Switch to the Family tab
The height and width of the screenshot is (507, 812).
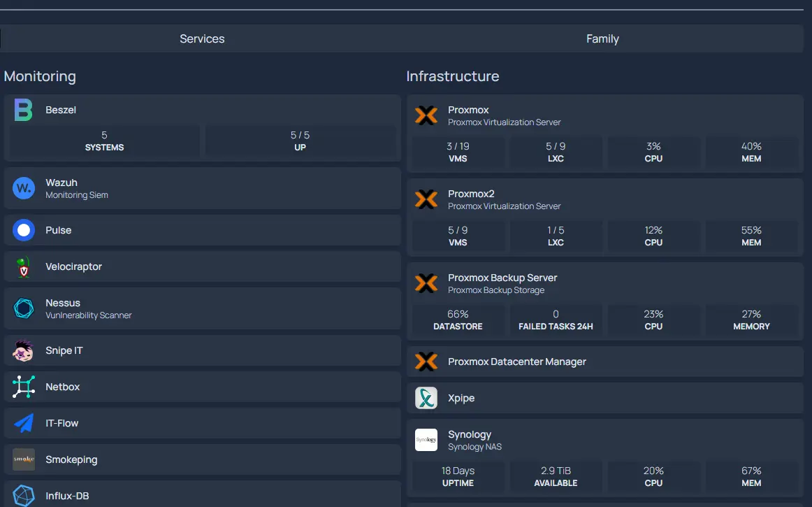pyautogui.click(x=603, y=38)
